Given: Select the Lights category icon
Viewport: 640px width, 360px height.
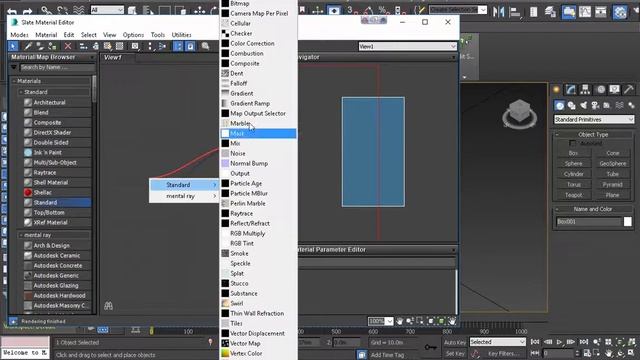Looking at the screenshot, I should pos(583,106).
